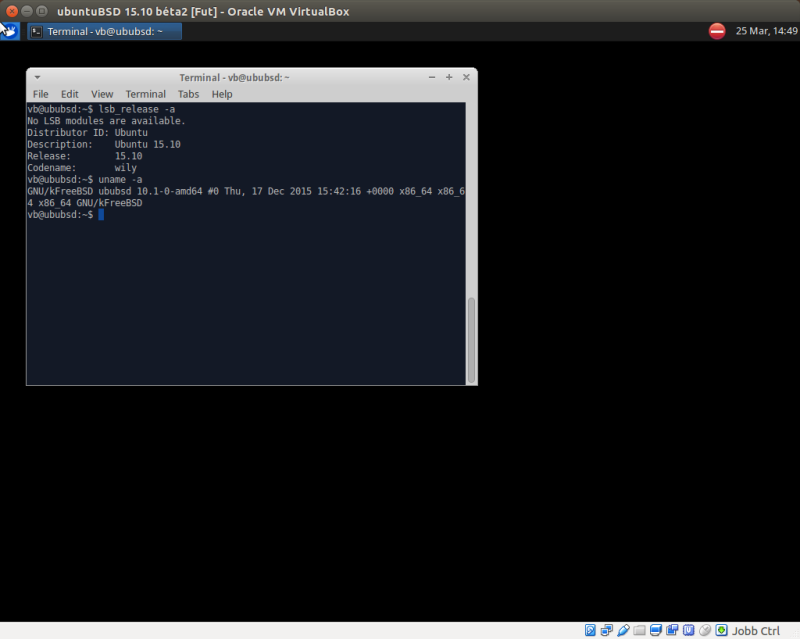This screenshot has height=639, width=800.
Task: Open the Help menu
Action: [222, 94]
